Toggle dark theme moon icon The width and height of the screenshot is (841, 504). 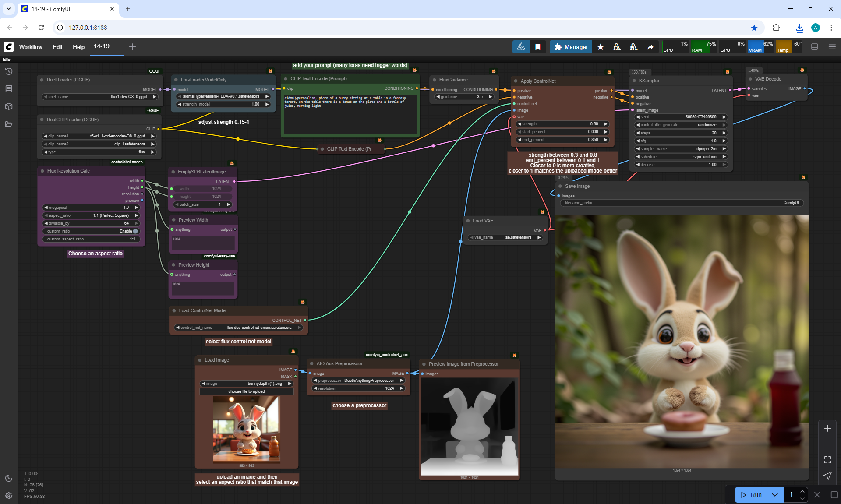pyautogui.click(x=8, y=478)
